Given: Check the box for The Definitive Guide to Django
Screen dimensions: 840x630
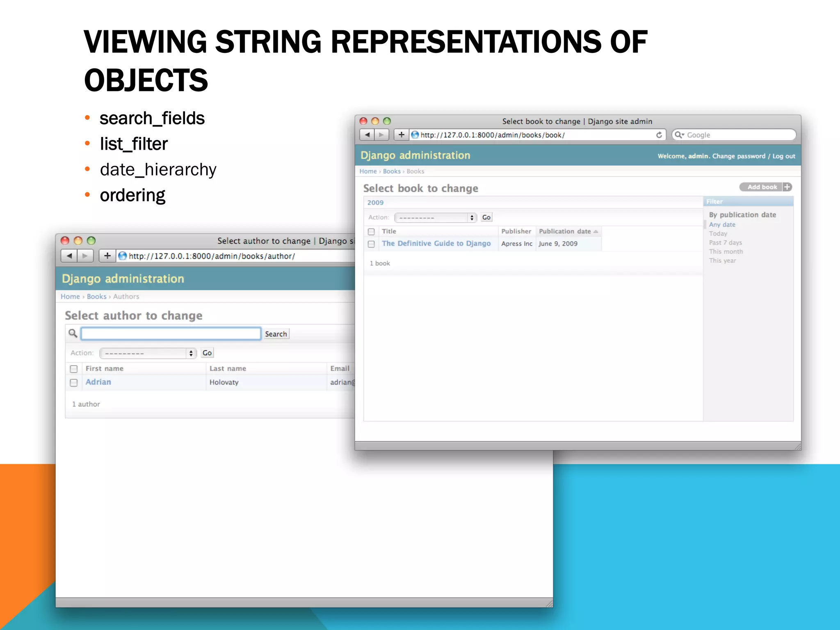Looking at the screenshot, I should 372,244.
